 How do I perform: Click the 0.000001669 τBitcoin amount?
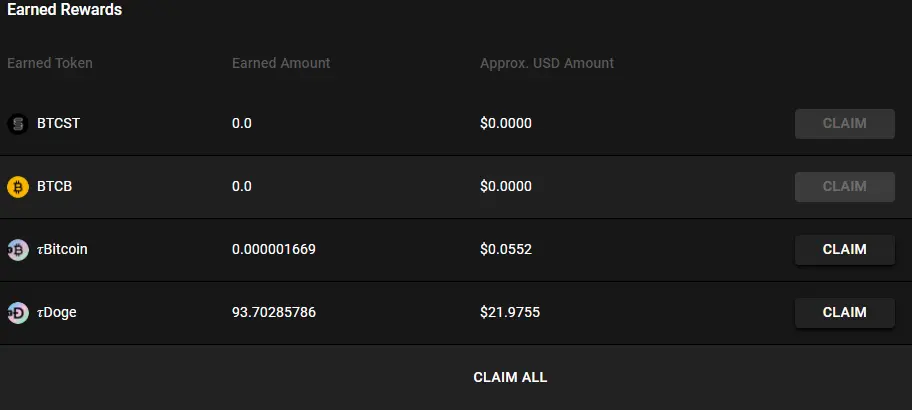click(274, 249)
